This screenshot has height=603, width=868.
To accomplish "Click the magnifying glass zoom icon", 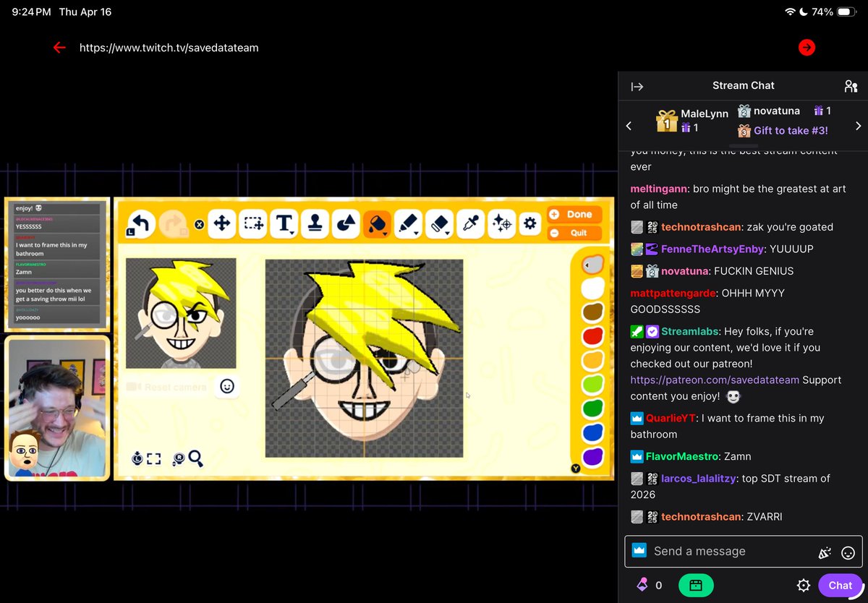I will [195, 458].
